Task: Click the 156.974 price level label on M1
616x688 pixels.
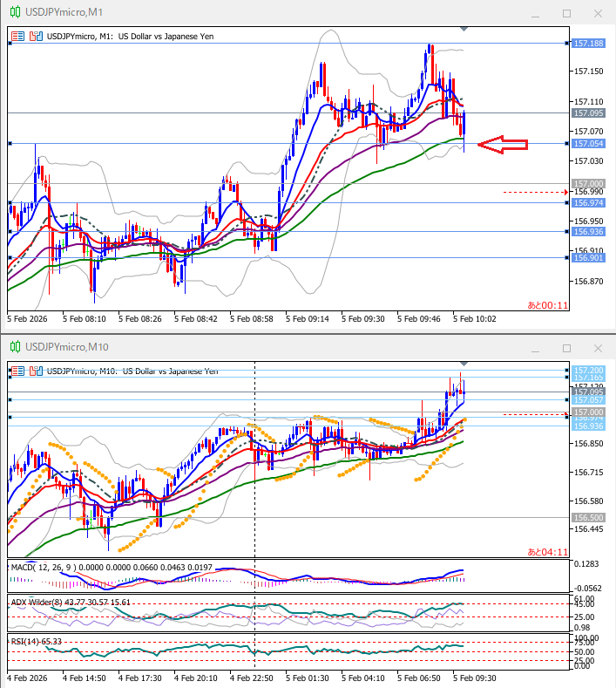Action: point(588,203)
